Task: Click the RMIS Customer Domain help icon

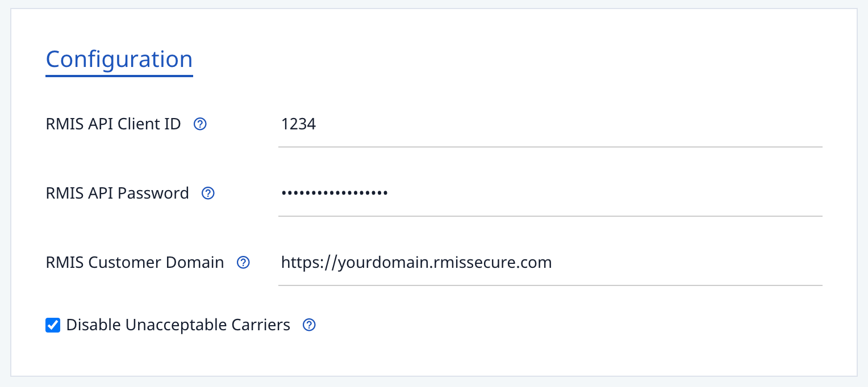Action: (243, 262)
